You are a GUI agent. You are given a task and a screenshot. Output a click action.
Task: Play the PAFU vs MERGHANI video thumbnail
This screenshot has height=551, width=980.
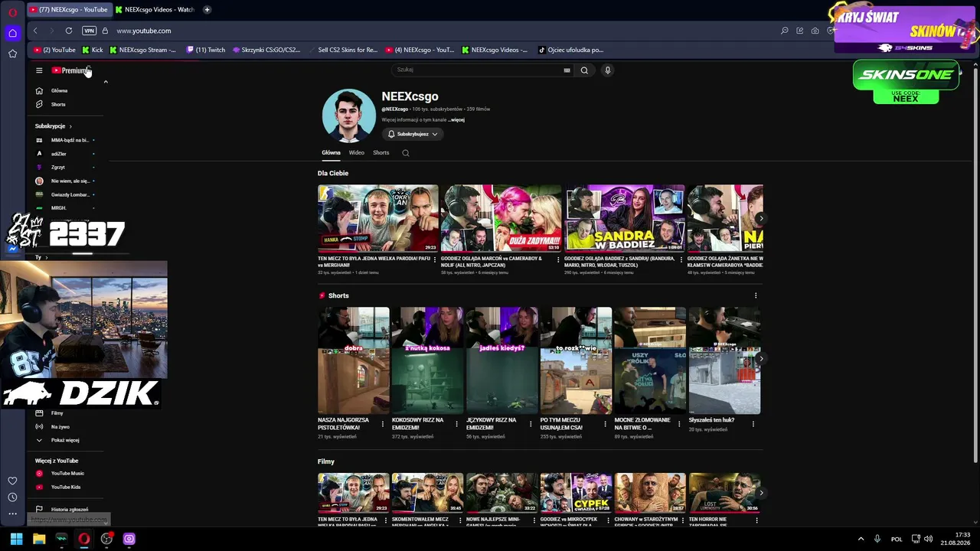tap(378, 218)
